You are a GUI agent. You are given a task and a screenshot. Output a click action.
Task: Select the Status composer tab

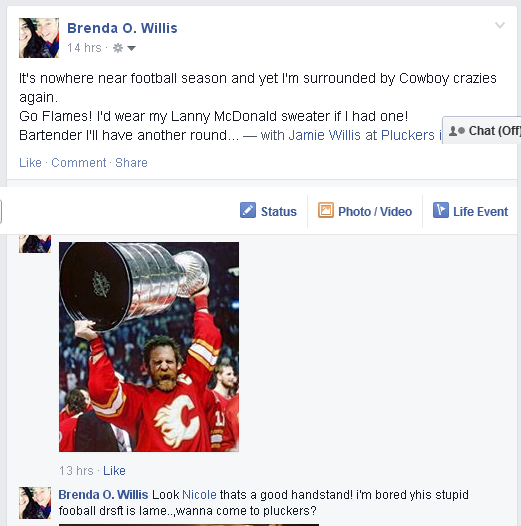pyautogui.click(x=268, y=211)
